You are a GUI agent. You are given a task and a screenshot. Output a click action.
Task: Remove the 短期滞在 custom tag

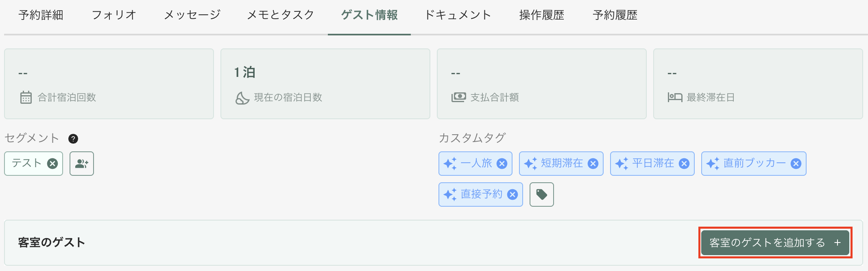[x=593, y=164]
